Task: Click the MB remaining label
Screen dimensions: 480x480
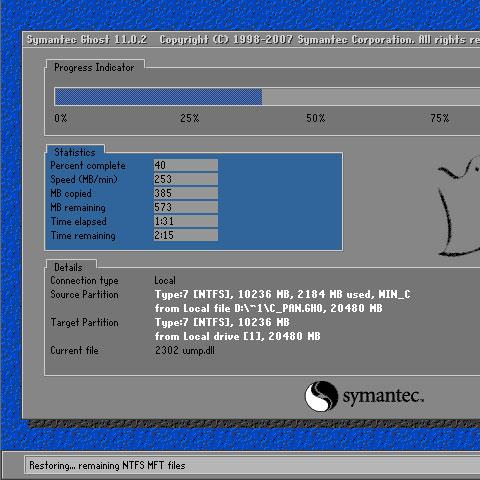Action: click(x=78, y=207)
